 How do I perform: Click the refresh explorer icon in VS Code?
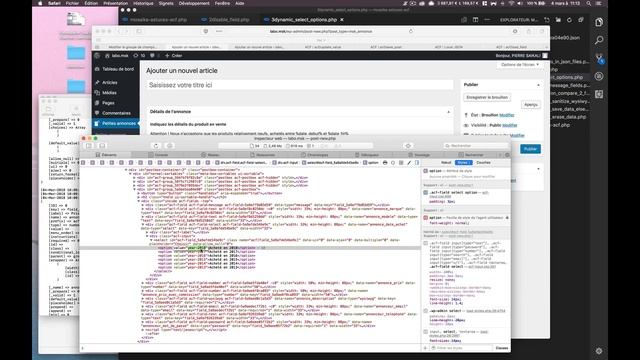pyautogui.click(x=569, y=20)
